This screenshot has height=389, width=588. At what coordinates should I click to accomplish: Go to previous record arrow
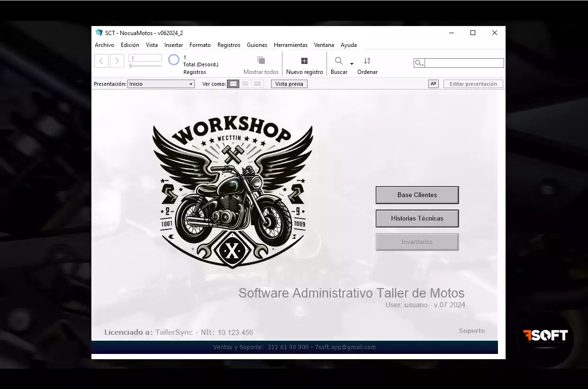[x=101, y=61]
